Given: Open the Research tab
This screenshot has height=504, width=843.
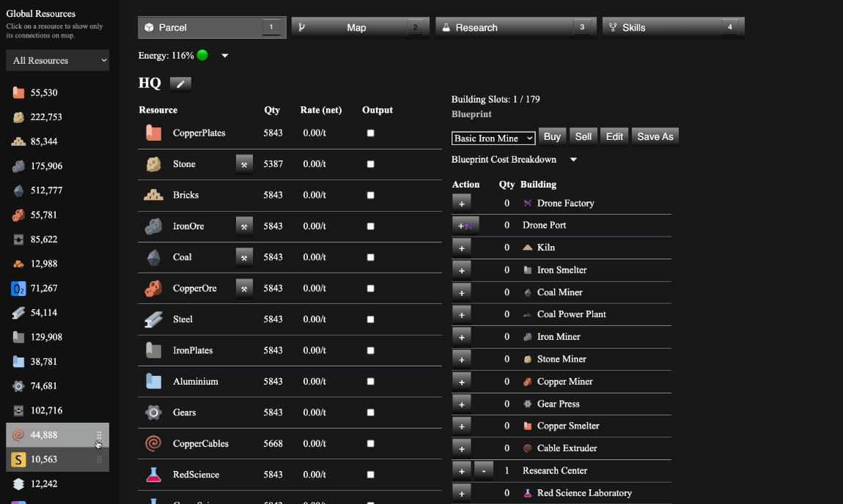Looking at the screenshot, I should (515, 28).
